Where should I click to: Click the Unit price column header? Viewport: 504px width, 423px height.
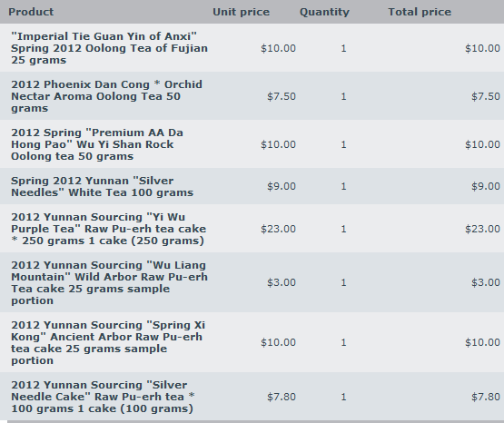(241, 12)
